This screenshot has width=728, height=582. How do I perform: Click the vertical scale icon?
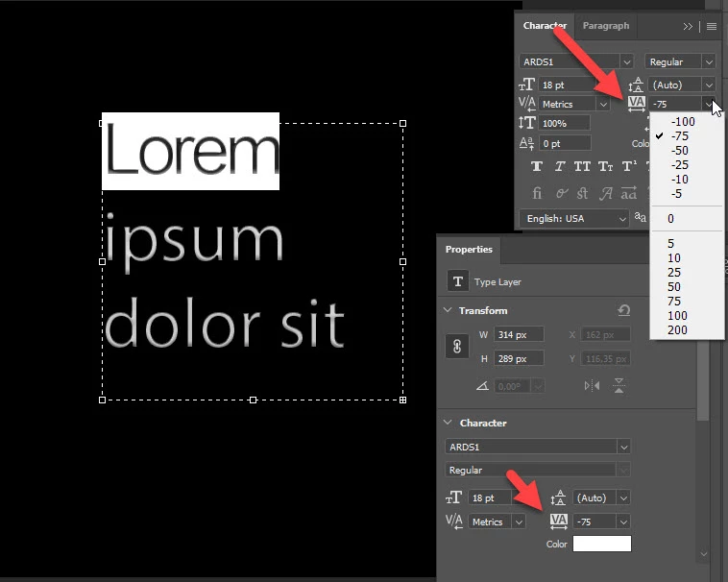pyautogui.click(x=526, y=123)
